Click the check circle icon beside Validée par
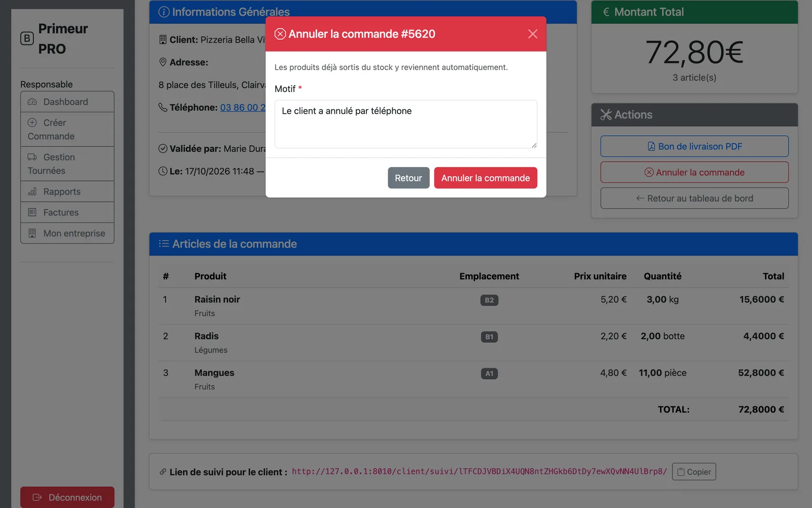The width and height of the screenshot is (812, 508). click(x=163, y=148)
